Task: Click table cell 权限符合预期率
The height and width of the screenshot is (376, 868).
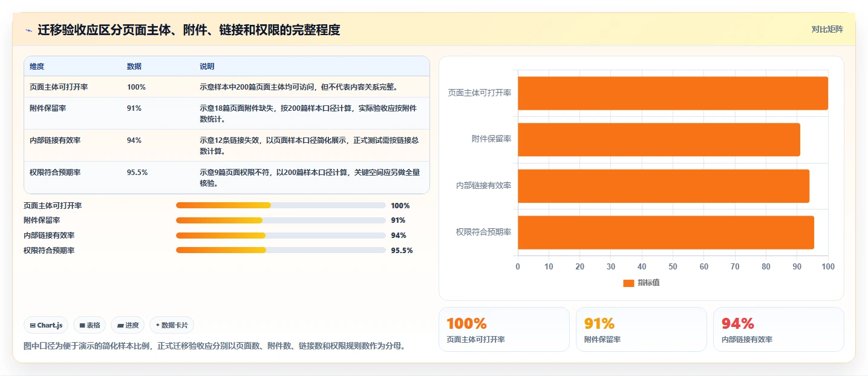Action: (55, 173)
